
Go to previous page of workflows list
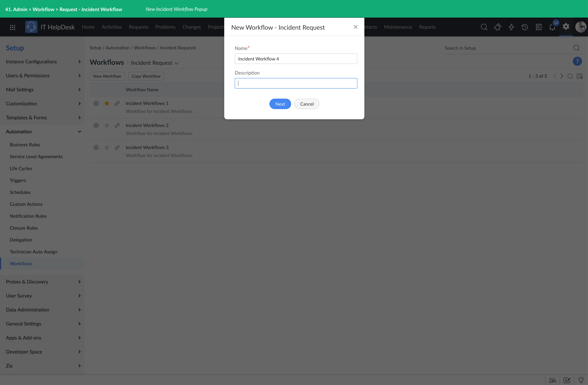pyautogui.click(x=555, y=76)
